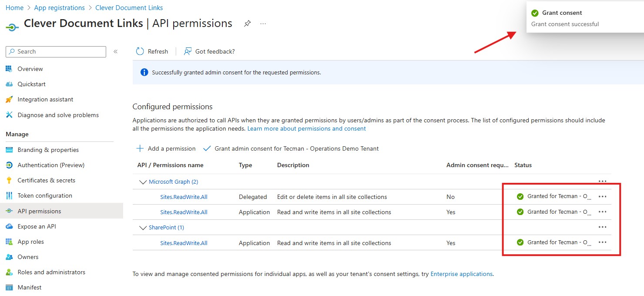Image resolution: width=644 pixels, height=296 pixels.
Task: Open App registrations breadcrumb
Action: coord(60,8)
